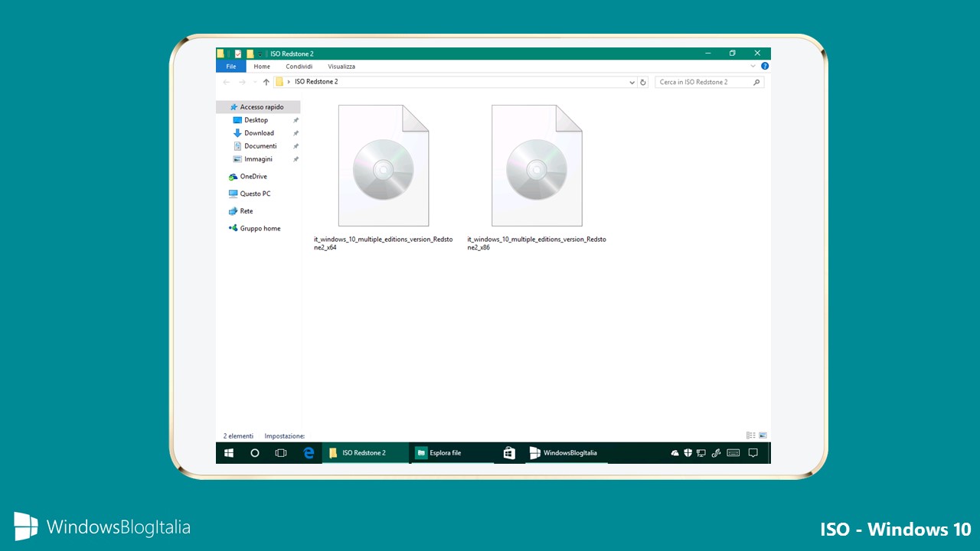Open Cortana circle on the taskbar
Screen dimensions: 980x551
(255, 453)
